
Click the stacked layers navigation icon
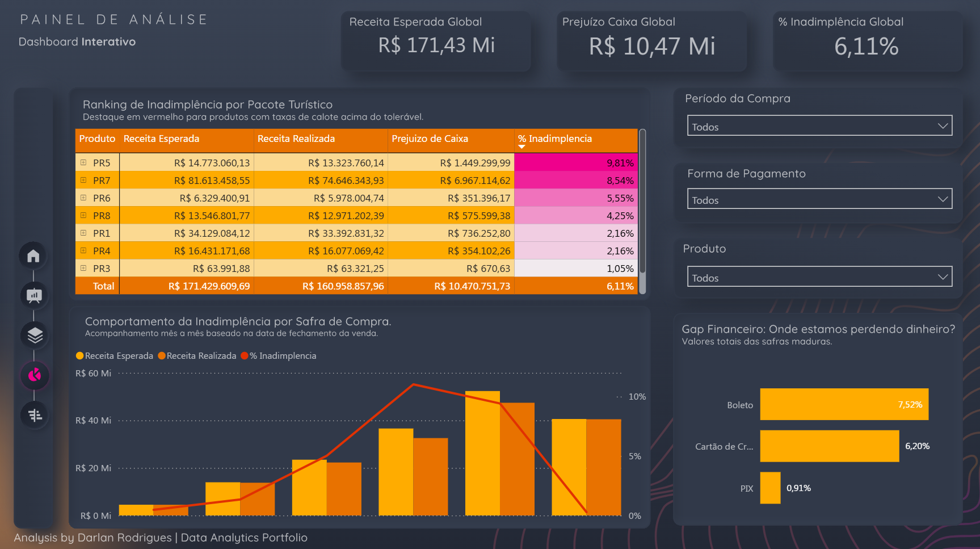pos(35,336)
